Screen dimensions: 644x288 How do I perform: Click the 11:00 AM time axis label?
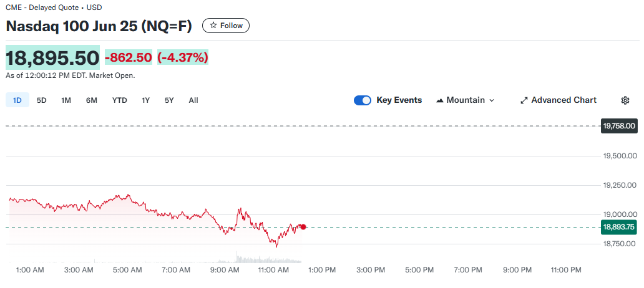pyautogui.click(x=274, y=270)
